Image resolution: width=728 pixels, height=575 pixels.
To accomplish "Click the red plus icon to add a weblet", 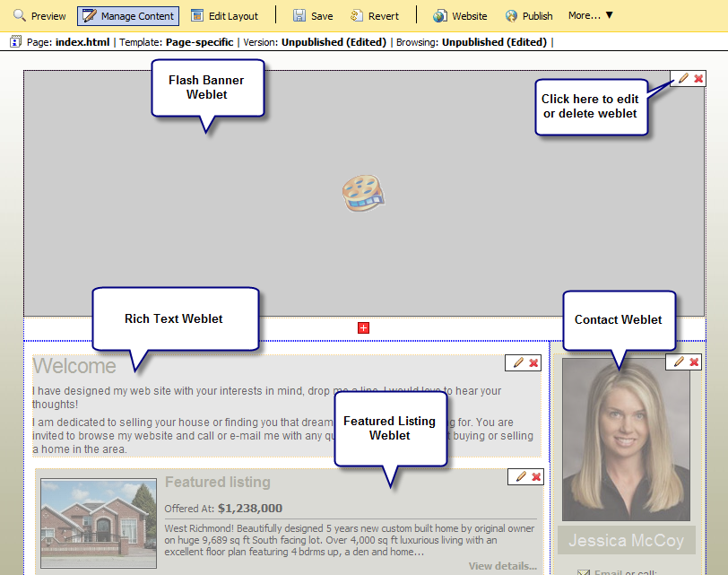I will [363, 328].
